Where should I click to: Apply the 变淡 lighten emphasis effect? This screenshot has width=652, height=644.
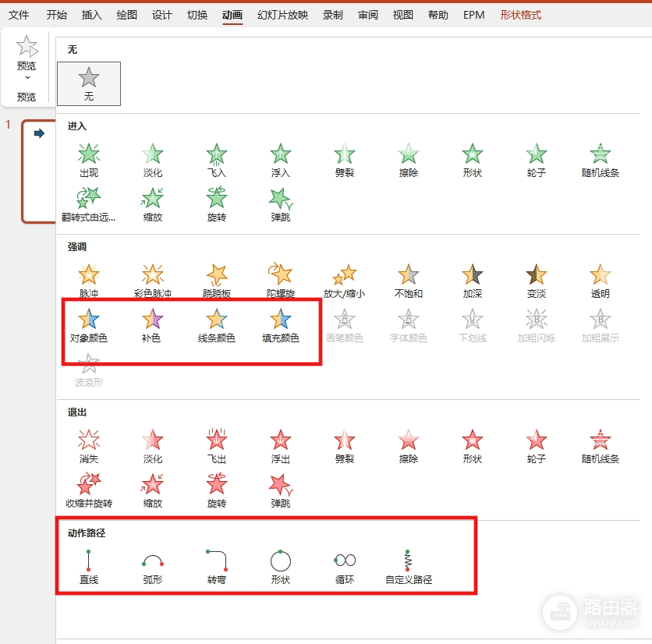[x=537, y=281]
